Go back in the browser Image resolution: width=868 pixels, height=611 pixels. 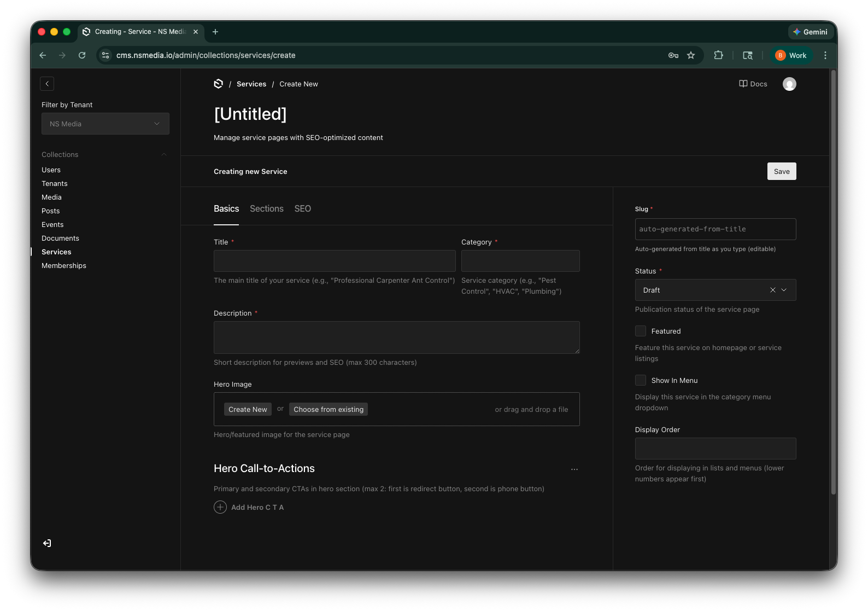pyautogui.click(x=43, y=55)
